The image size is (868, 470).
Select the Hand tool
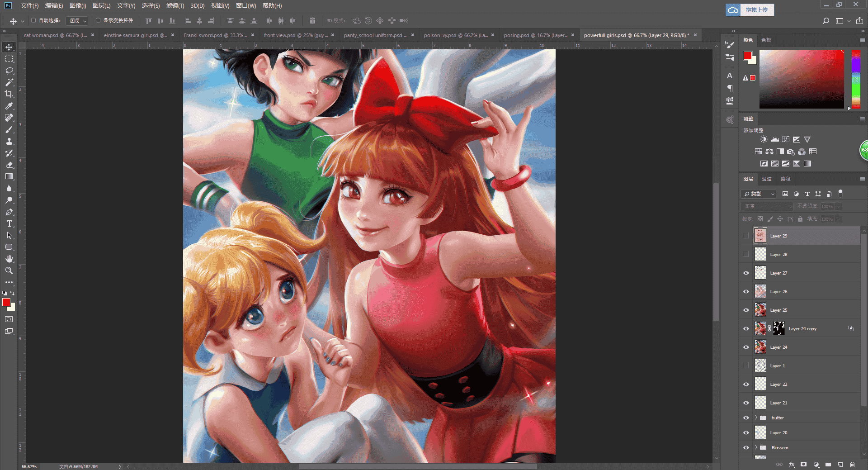pyautogui.click(x=9, y=259)
